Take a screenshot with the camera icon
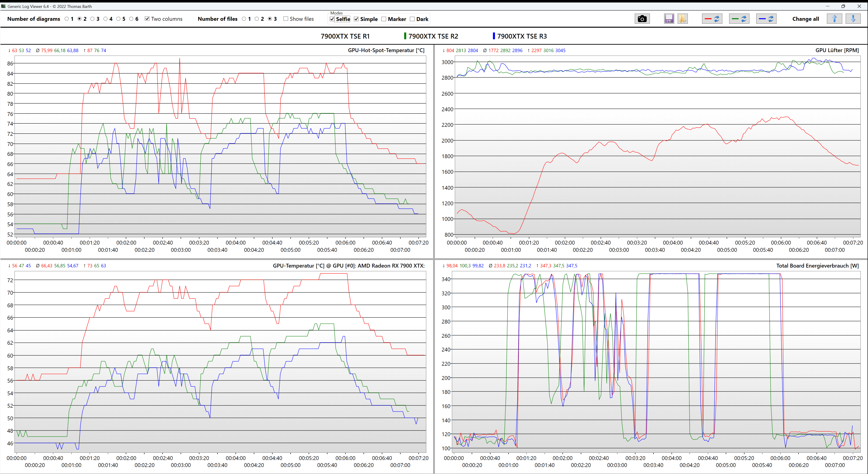868x474 pixels. [642, 19]
